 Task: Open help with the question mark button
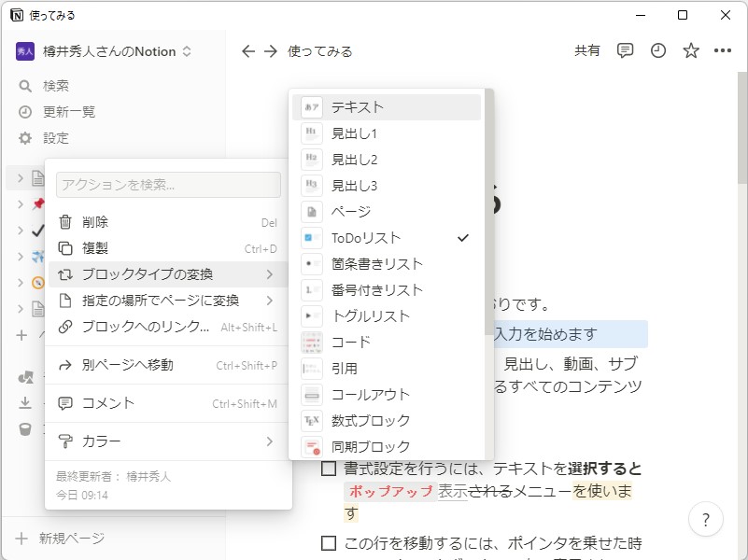coord(705,519)
